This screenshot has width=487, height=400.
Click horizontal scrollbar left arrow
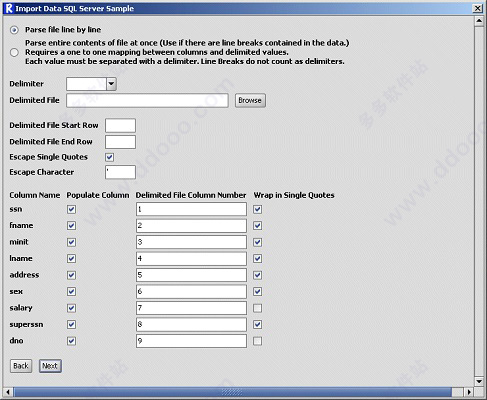[x=8, y=392]
